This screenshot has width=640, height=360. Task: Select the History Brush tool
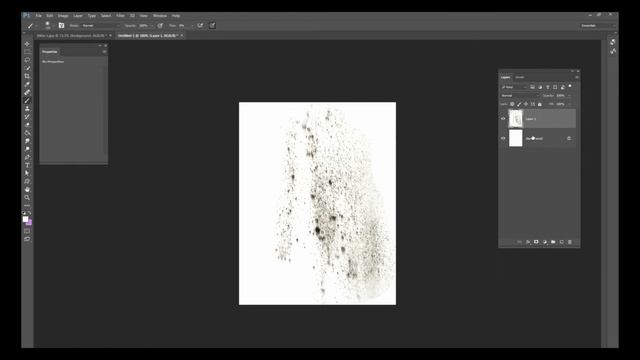pyautogui.click(x=27, y=117)
